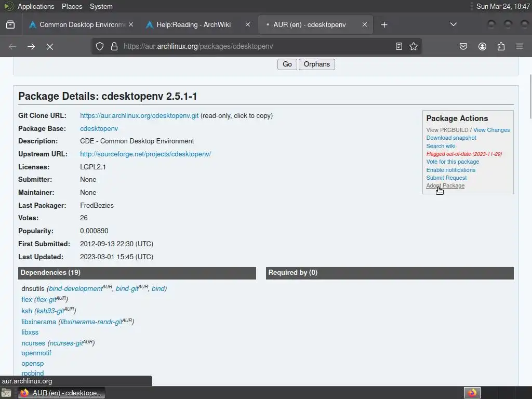532x399 pixels.
Task: Click the Popularity value 0.000890
Action: tap(94, 231)
